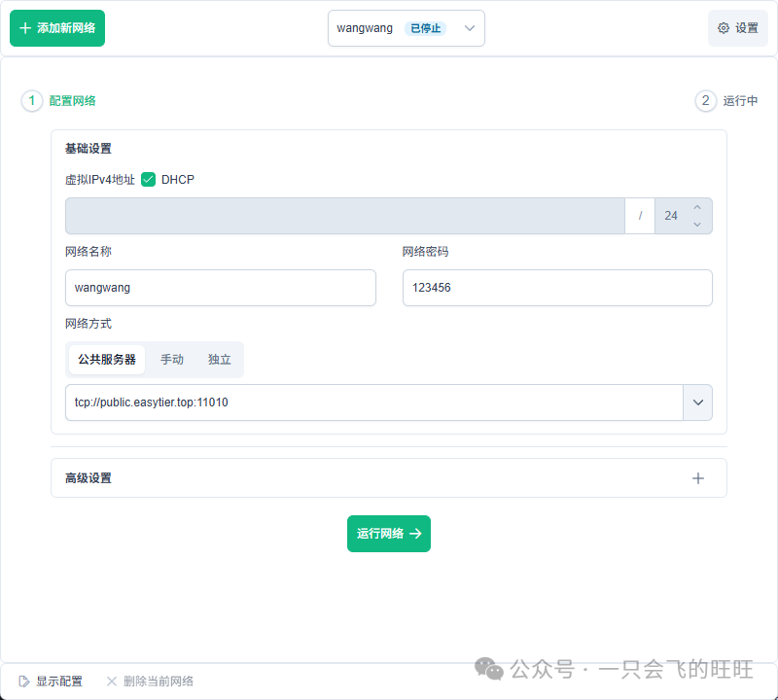Click the step 2 circle 运行中
778x700 pixels.
tap(705, 101)
